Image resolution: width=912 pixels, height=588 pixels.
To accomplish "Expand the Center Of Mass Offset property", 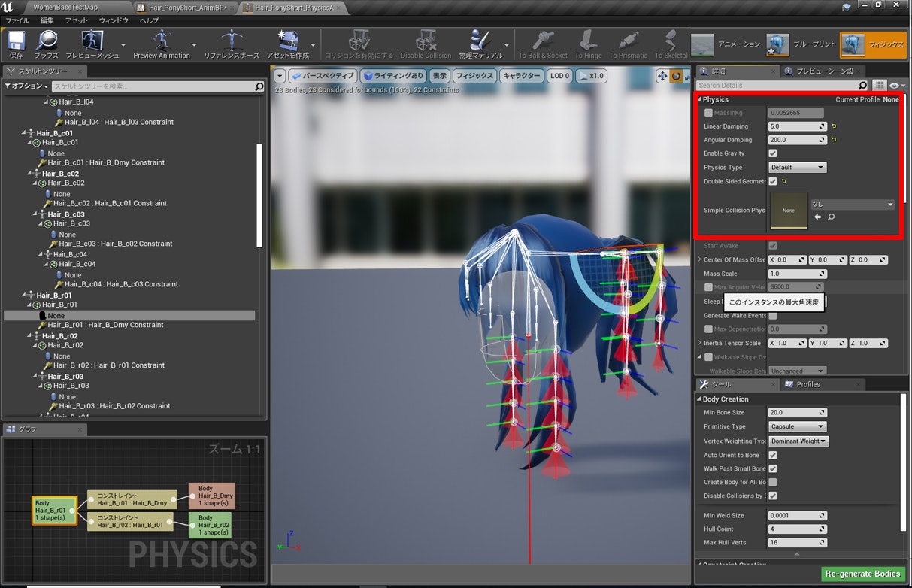I will click(x=699, y=259).
